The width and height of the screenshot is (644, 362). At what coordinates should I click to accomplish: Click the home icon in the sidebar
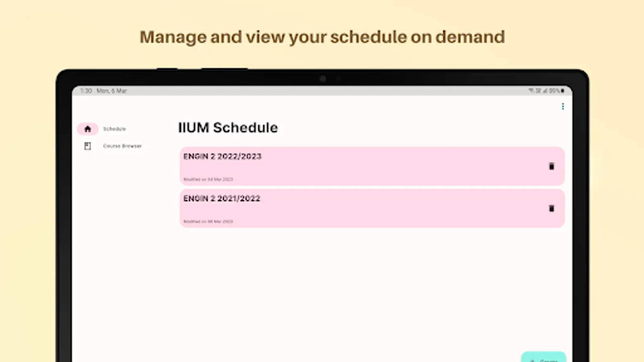click(88, 129)
